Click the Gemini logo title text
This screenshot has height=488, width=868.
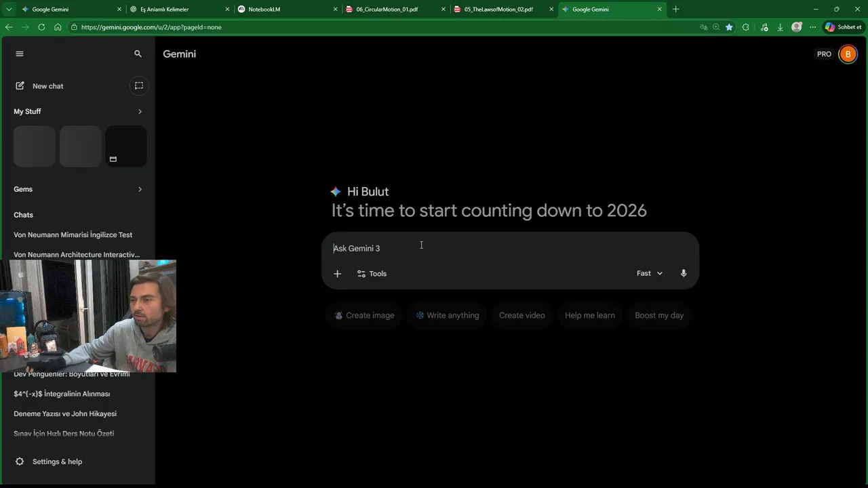(x=179, y=54)
